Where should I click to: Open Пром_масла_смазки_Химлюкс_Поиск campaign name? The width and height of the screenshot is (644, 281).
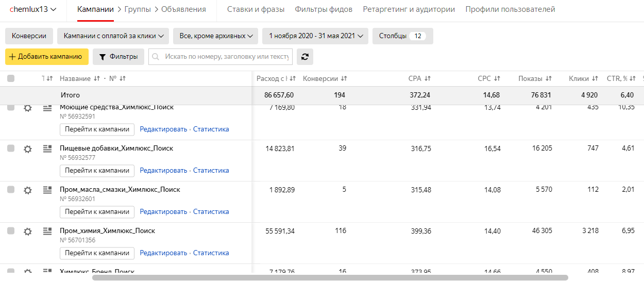(x=120, y=189)
